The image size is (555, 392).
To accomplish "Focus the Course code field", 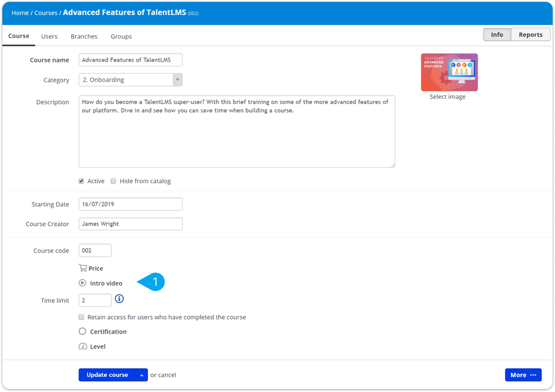I will coord(95,250).
